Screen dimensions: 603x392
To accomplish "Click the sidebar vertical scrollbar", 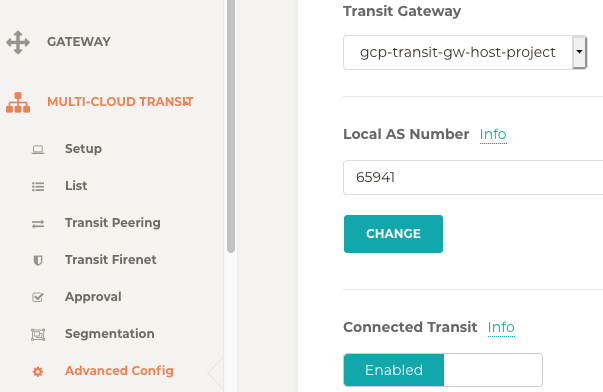I will [231, 126].
